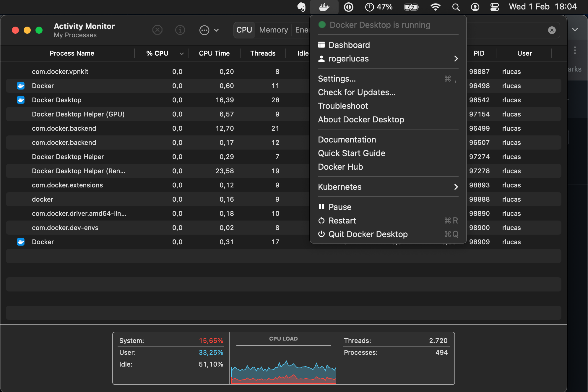
Task: Switch to the Memory tab
Action: (x=273, y=30)
